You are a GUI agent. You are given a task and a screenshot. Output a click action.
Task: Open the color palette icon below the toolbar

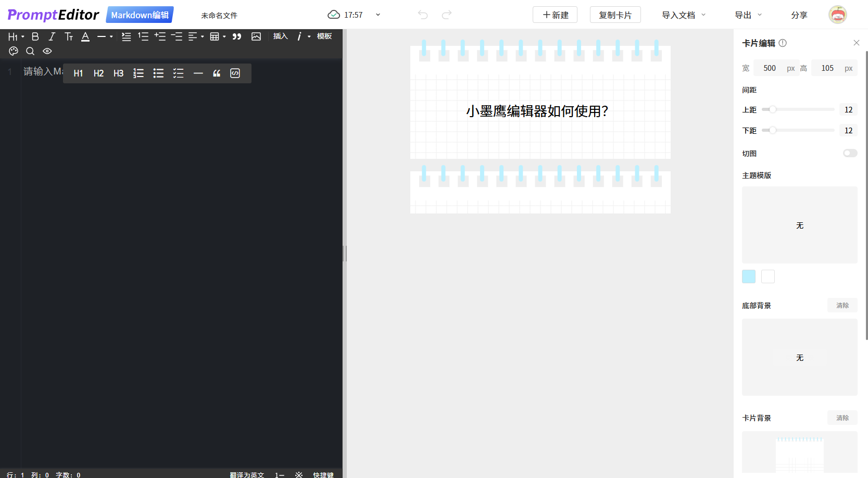point(14,51)
